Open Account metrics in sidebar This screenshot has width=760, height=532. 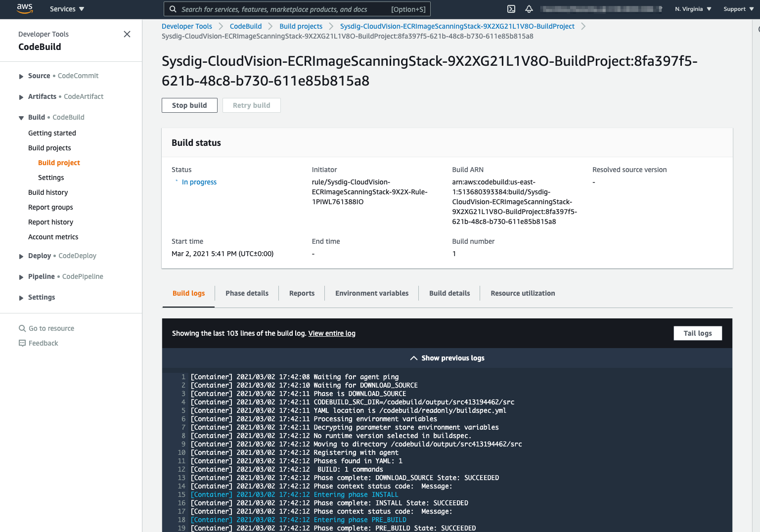[53, 237]
